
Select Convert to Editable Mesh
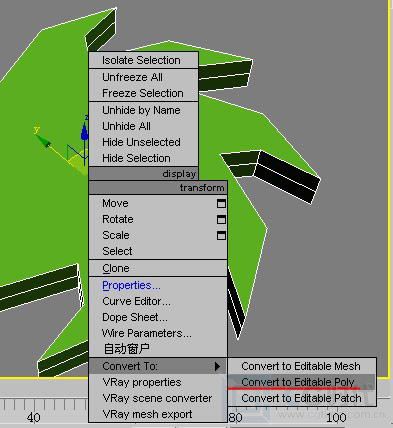(302, 366)
